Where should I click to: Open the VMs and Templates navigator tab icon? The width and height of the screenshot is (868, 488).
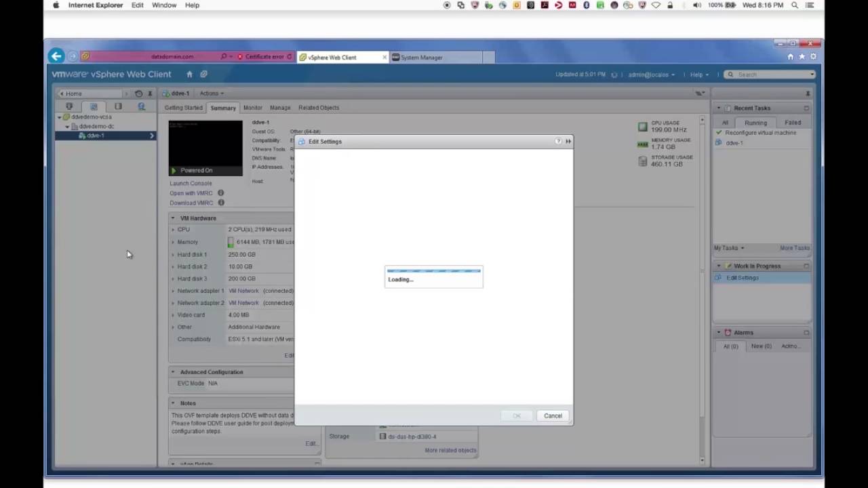click(94, 106)
